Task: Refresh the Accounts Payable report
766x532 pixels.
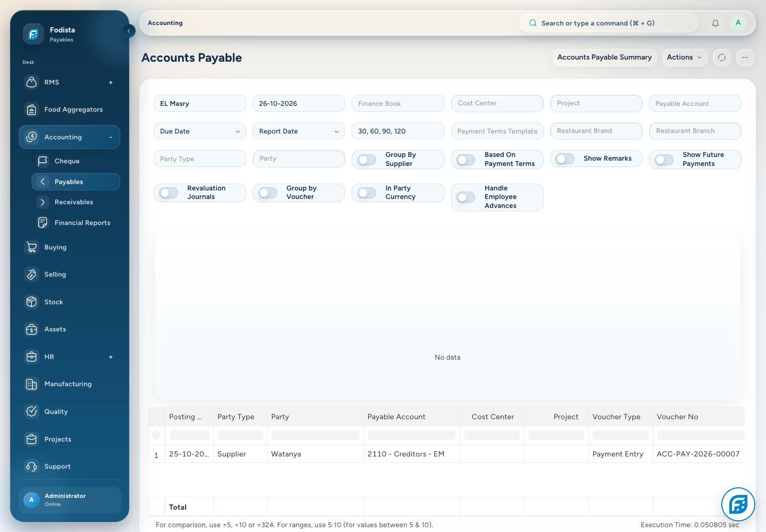Action: 722,57
